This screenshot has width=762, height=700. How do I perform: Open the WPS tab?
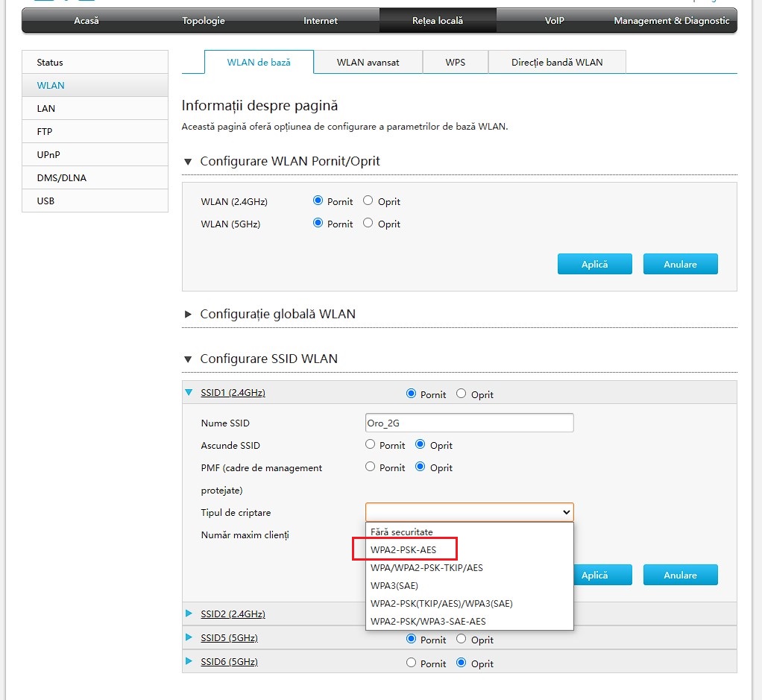click(456, 62)
